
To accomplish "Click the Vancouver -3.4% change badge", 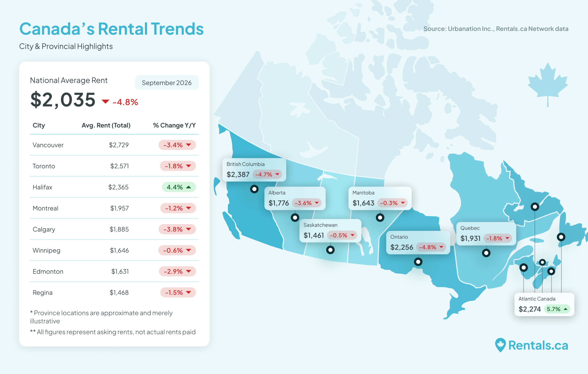I will pos(177,145).
